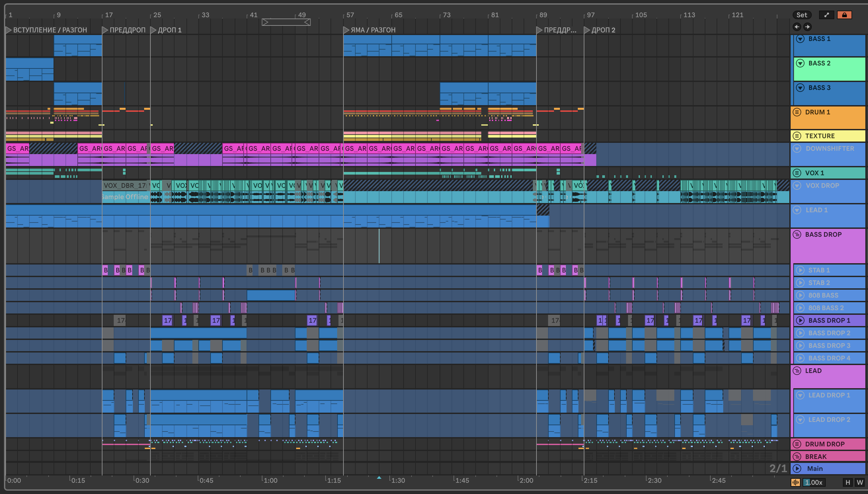This screenshot has width=868, height=494.
Task: Select the ДРОП 1 locator
Action: pyautogui.click(x=166, y=30)
